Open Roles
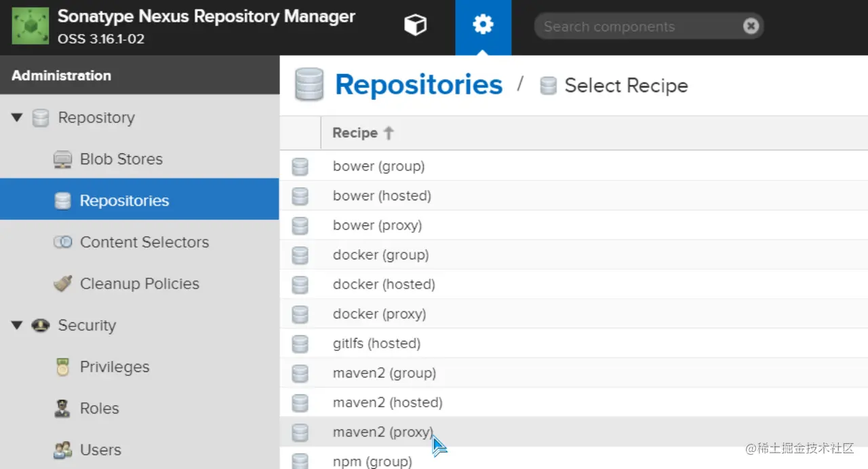 [x=100, y=409]
